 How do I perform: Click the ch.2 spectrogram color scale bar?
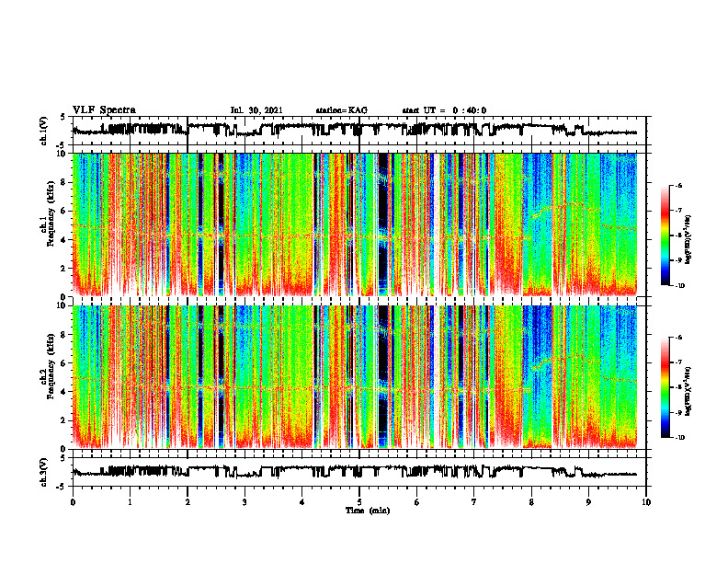click(x=665, y=387)
